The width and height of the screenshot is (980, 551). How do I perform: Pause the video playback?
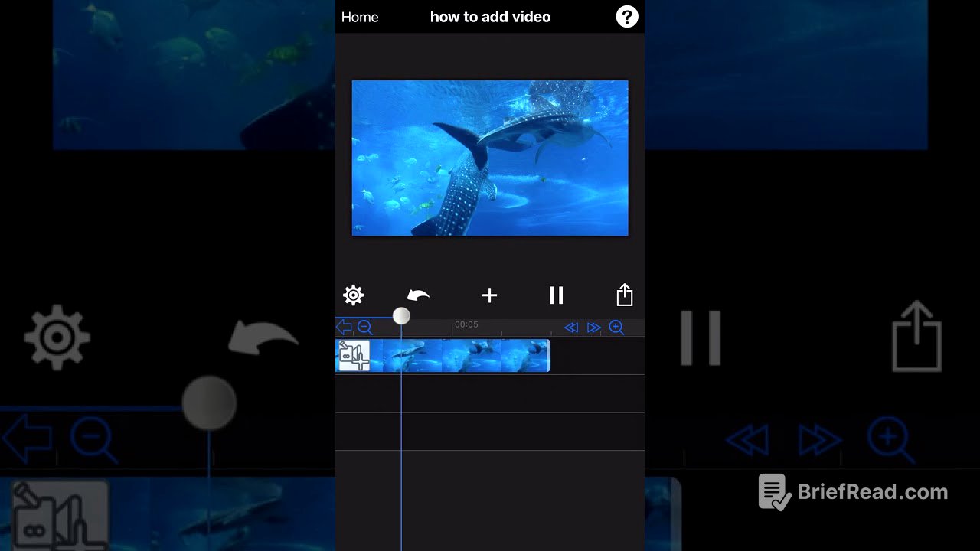(557, 295)
